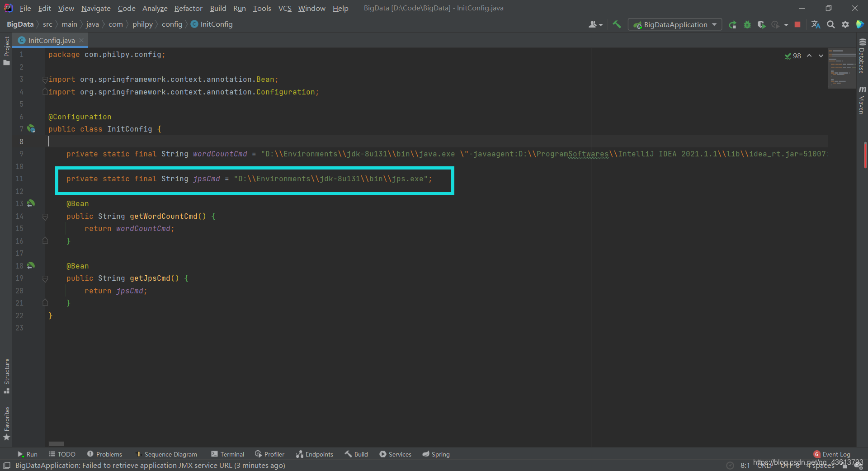Image resolution: width=868 pixels, height=471 pixels.
Task: Open the Spring tool window
Action: pyautogui.click(x=436, y=454)
